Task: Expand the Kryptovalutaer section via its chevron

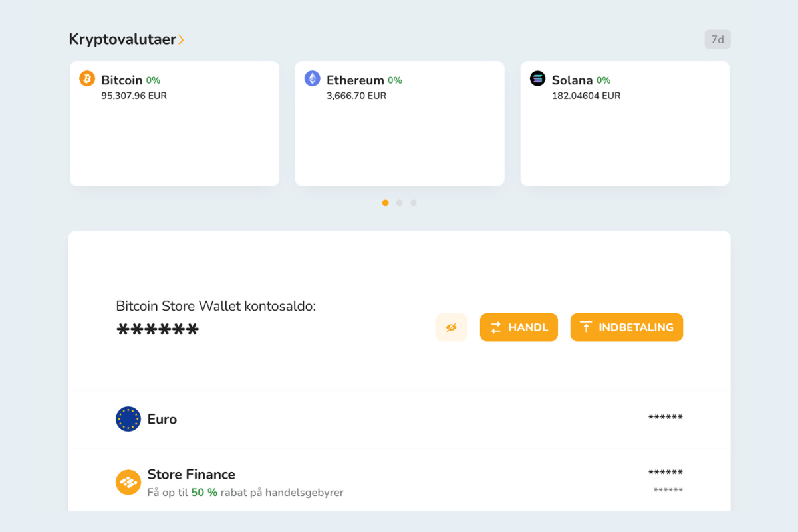Action: pyautogui.click(x=182, y=39)
